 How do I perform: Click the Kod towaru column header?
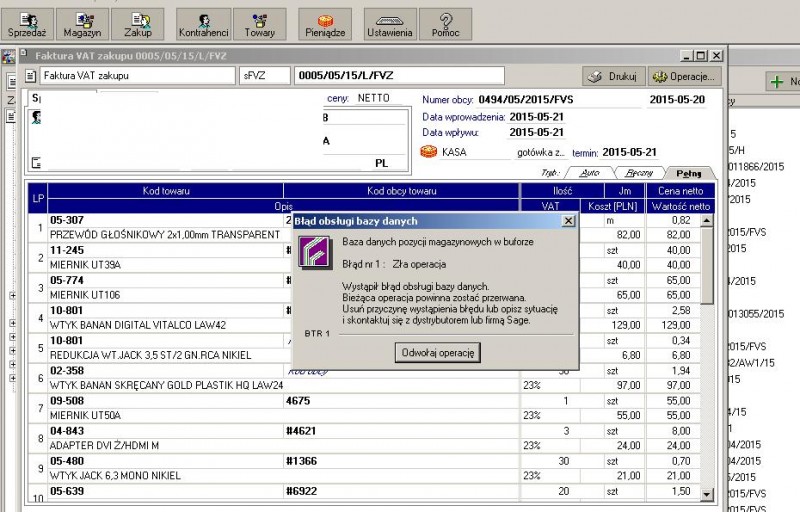tap(166, 191)
